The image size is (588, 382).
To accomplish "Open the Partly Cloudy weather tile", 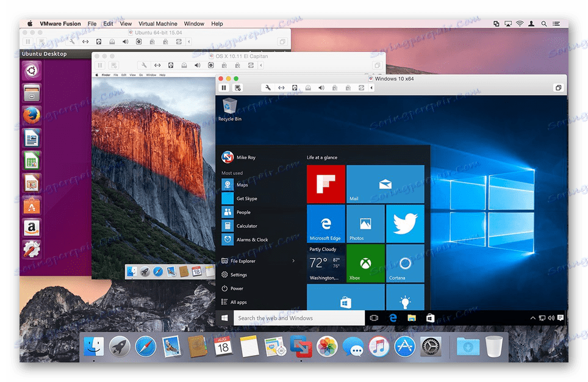I will pyautogui.click(x=326, y=263).
